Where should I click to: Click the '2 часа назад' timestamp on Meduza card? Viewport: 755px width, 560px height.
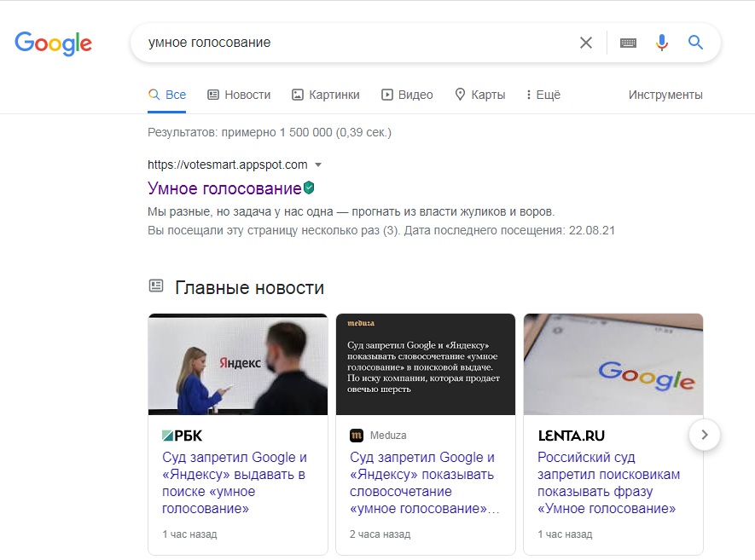[x=380, y=534]
